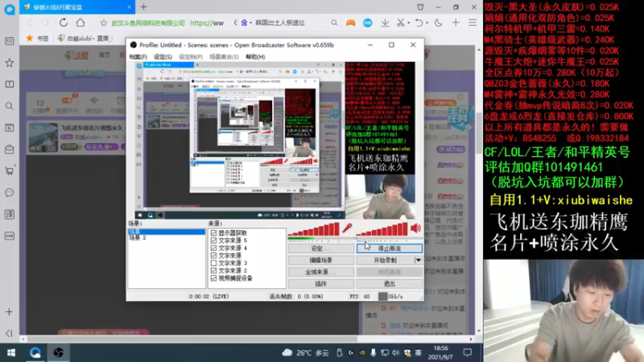The image size is (644, 362).
Task: Open the browser skin shirt icon
Action: [420, 7]
